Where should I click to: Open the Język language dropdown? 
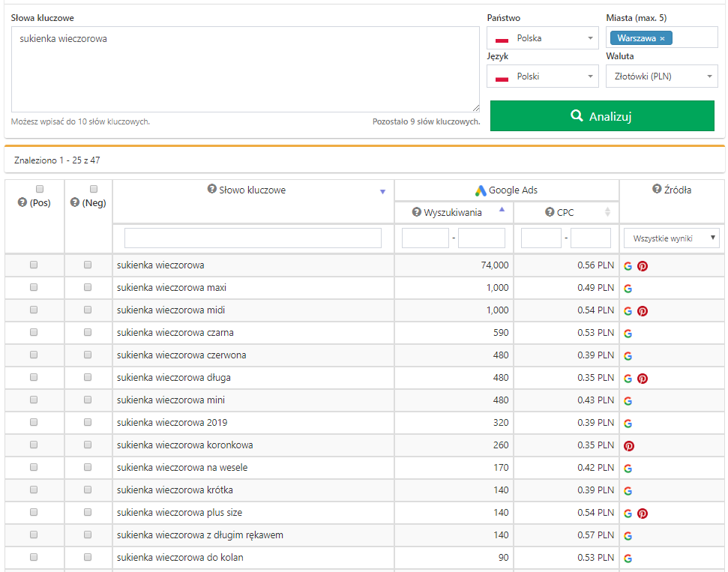[542, 76]
